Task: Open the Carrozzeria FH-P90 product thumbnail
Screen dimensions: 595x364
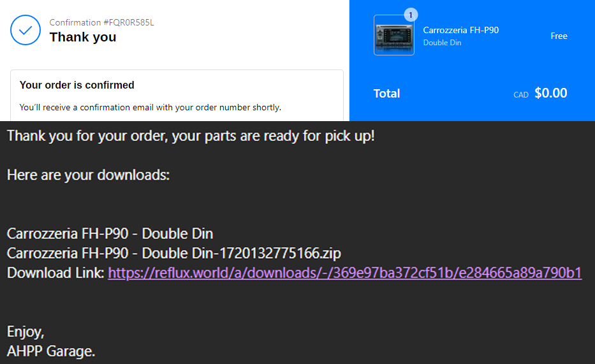Action: coord(393,36)
